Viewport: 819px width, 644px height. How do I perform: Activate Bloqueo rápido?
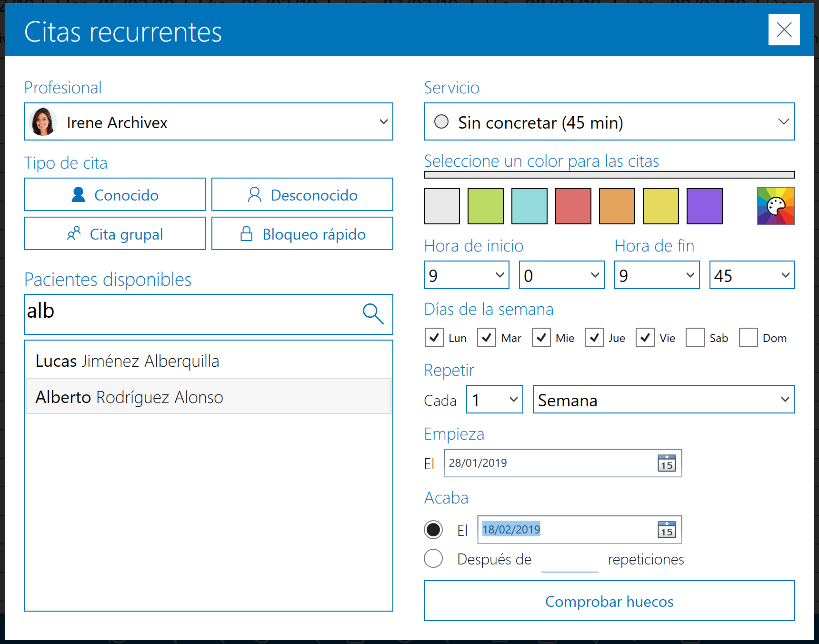302,233
